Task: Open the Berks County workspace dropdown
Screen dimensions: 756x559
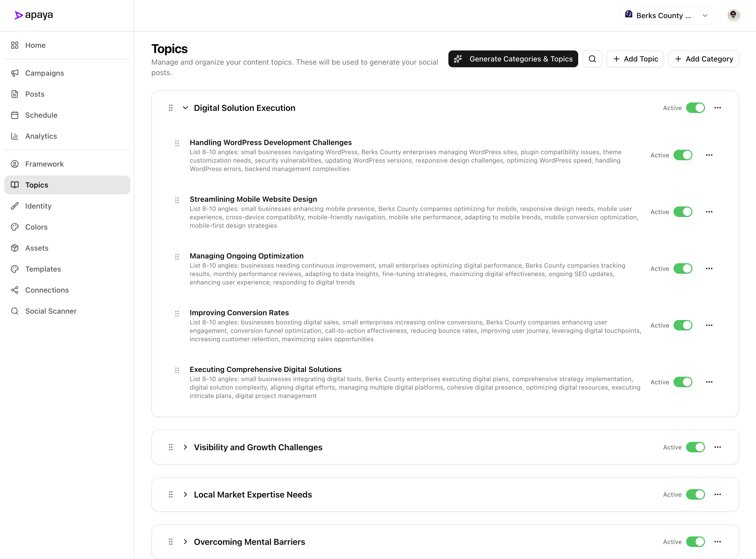Action: click(x=667, y=15)
